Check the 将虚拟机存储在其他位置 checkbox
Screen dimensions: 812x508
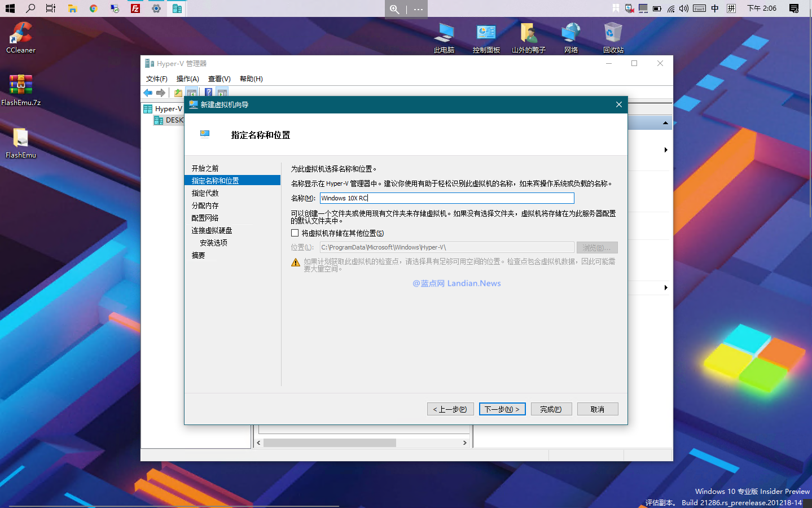[295, 233]
